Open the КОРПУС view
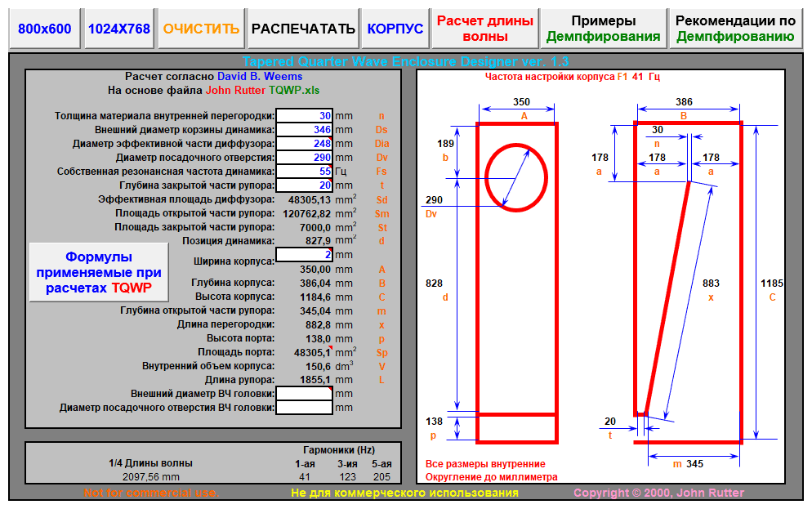The height and width of the screenshot is (509, 812). coord(395,29)
